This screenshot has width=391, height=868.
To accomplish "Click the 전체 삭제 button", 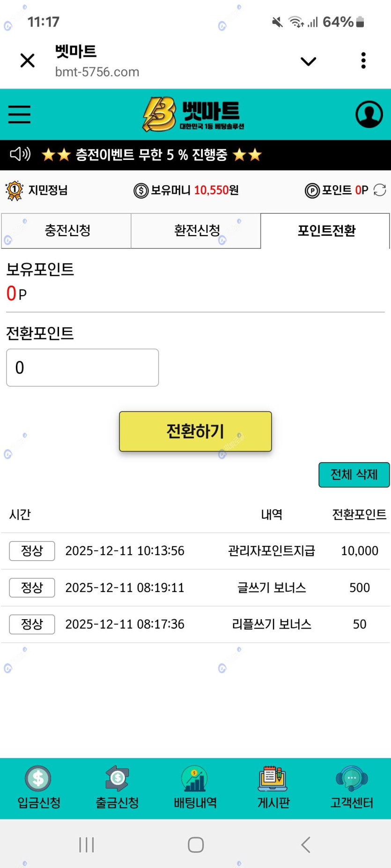I will pyautogui.click(x=354, y=475).
